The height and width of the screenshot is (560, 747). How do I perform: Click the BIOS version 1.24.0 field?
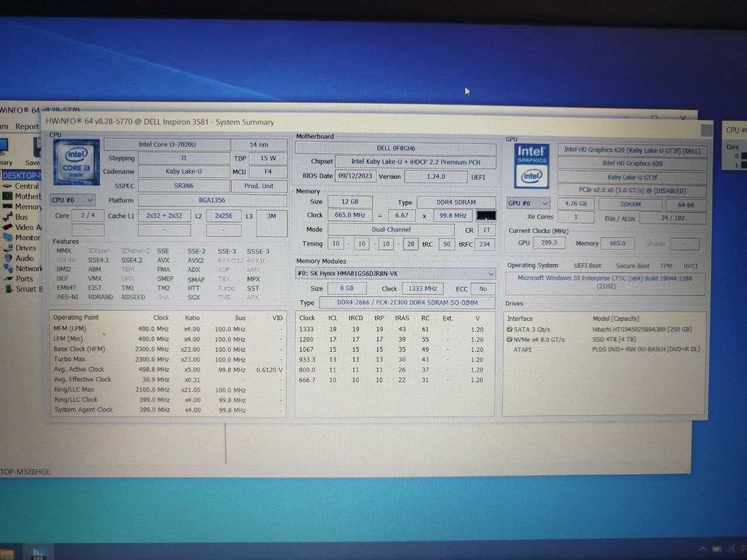tap(435, 176)
